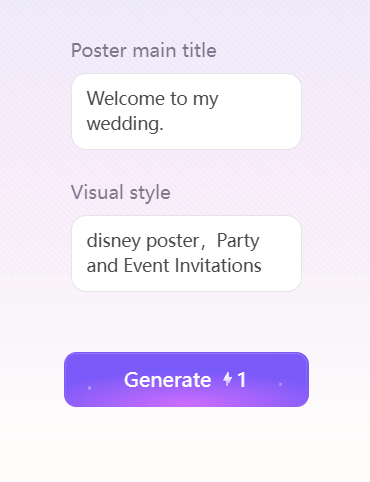Click the word 'my' in title box
The width and height of the screenshot is (370, 482).
(x=206, y=100)
